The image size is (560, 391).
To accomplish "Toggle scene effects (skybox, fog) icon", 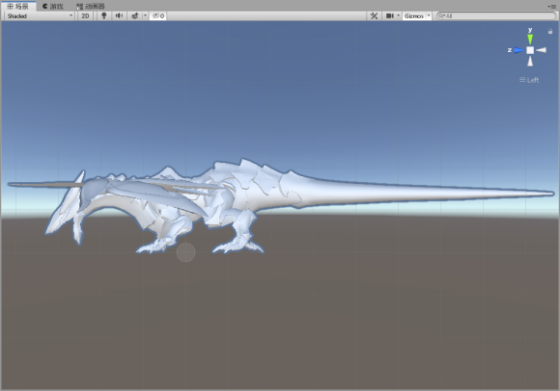I will click(x=135, y=16).
